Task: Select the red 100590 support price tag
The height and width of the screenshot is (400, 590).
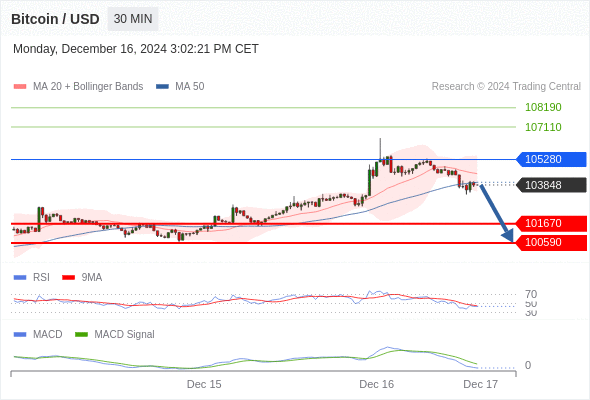Action: [x=551, y=242]
